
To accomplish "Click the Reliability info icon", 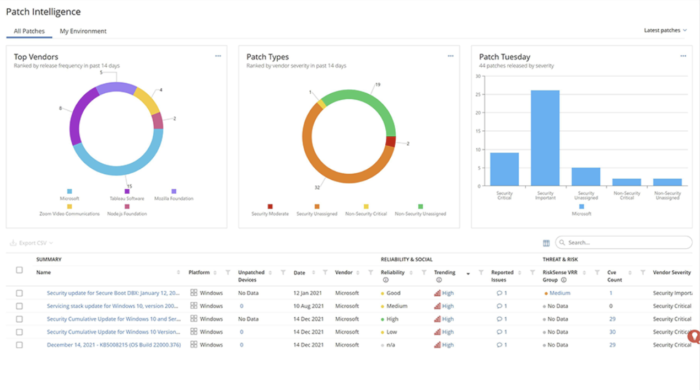I will (x=385, y=280).
